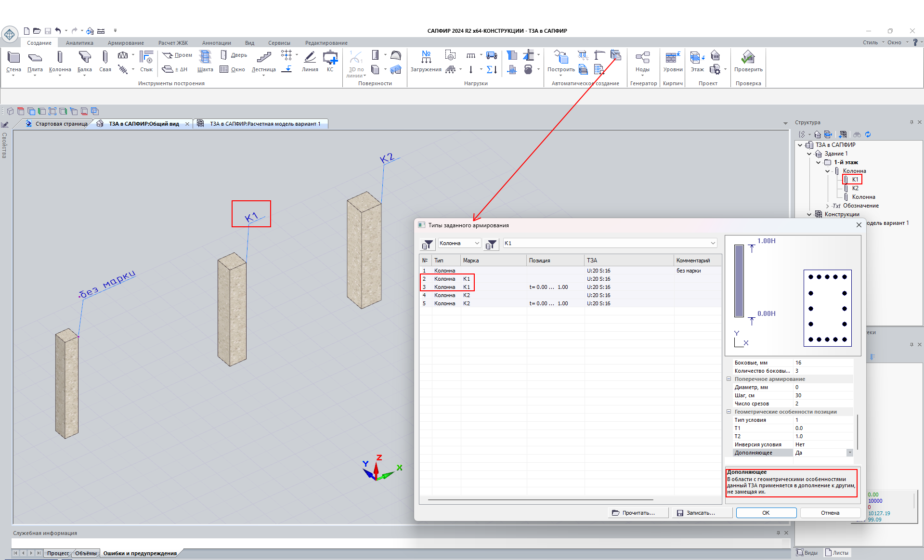Image resolution: width=924 pixels, height=560 pixels.
Task: Select the Колонна column tool
Action: [x=60, y=62]
